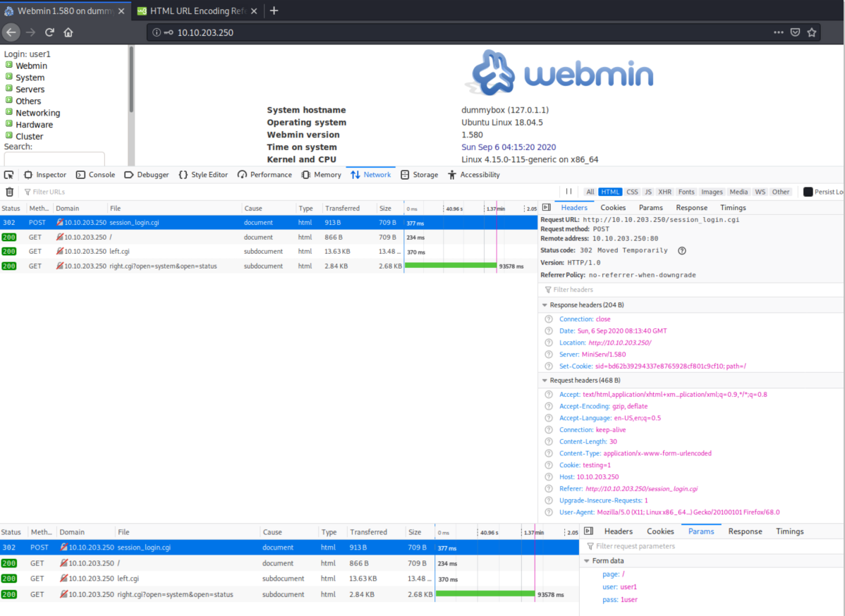Switch to the Console panel in DevTools
Image resolution: width=845 pixels, height=616 pixels.
(95, 175)
